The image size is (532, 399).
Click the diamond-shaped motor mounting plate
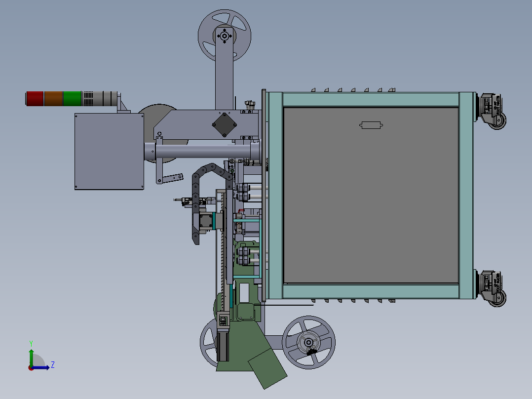(x=224, y=124)
